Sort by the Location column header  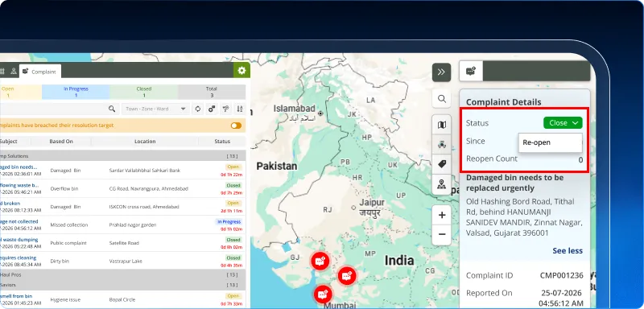point(145,141)
